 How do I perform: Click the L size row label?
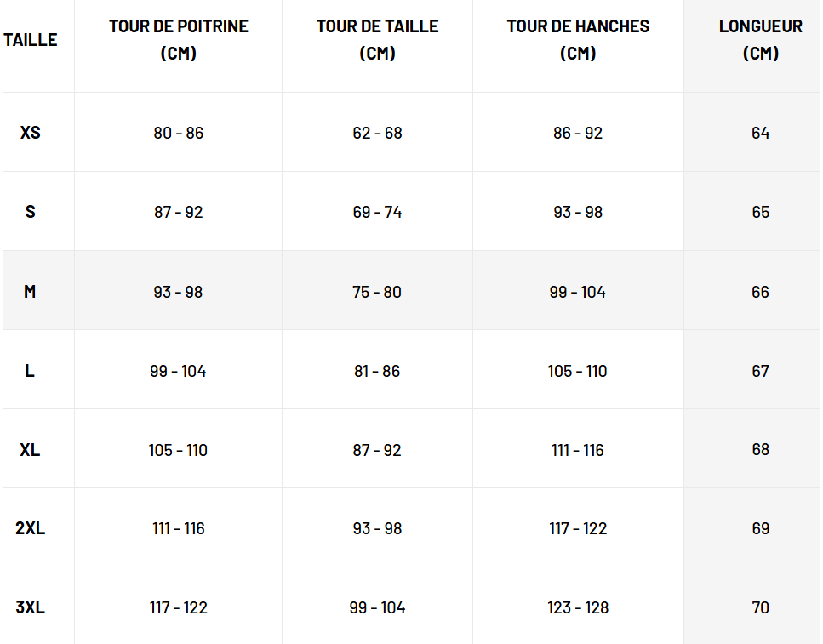coord(31,371)
